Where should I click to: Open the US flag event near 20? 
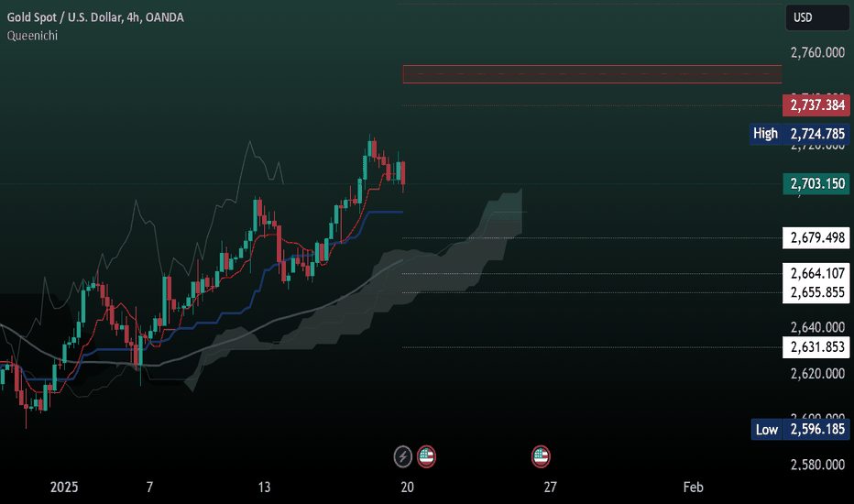pyautogui.click(x=426, y=456)
